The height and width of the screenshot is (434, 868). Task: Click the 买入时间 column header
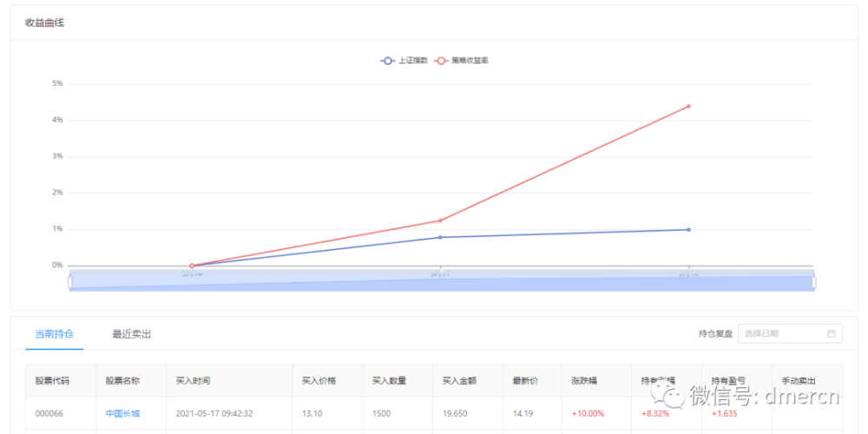click(x=194, y=381)
